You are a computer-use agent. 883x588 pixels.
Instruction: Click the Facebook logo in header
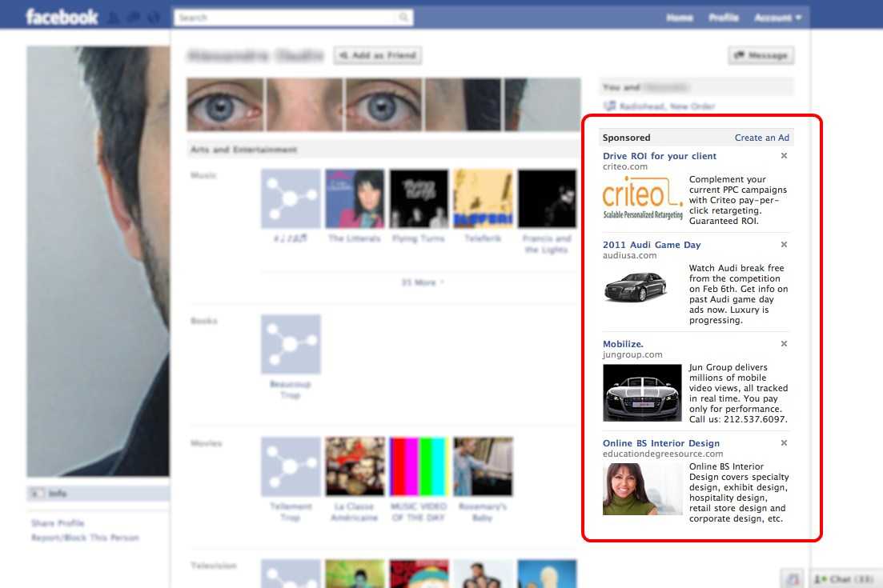coord(62,17)
